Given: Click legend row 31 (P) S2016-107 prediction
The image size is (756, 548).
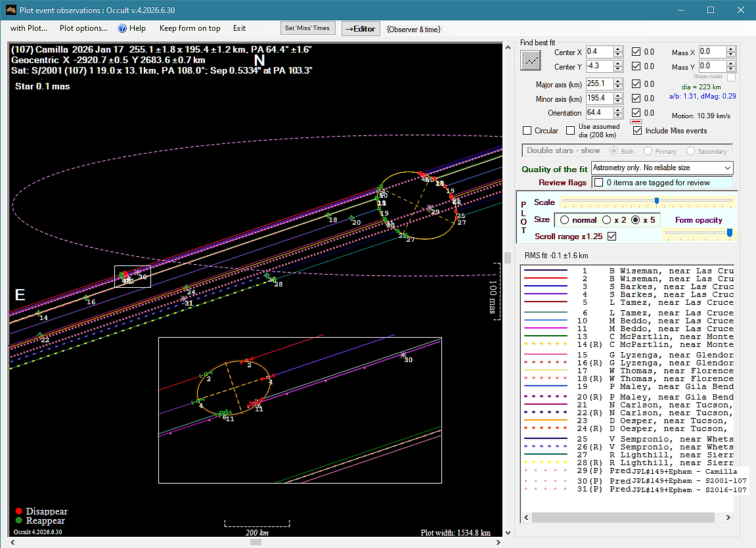Looking at the screenshot, I should tap(634, 490).
